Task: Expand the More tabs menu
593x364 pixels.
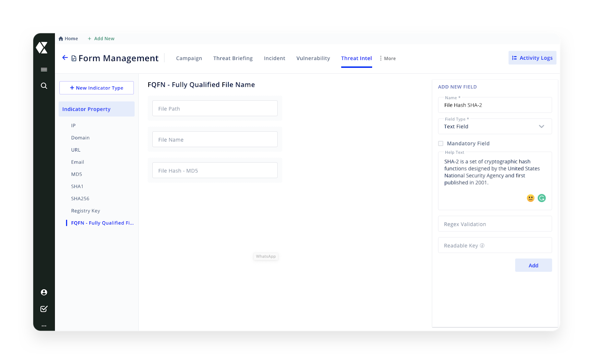Action: (x=388, y=59)
